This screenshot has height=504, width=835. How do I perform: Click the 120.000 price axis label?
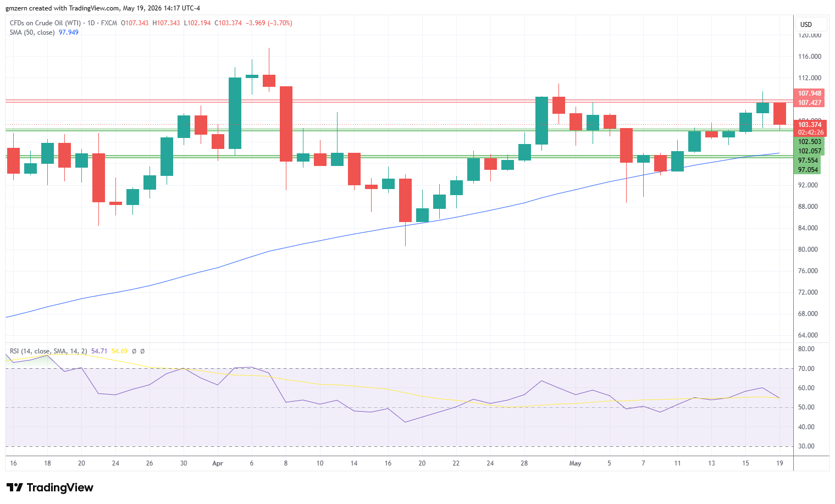tap(810, 35)
